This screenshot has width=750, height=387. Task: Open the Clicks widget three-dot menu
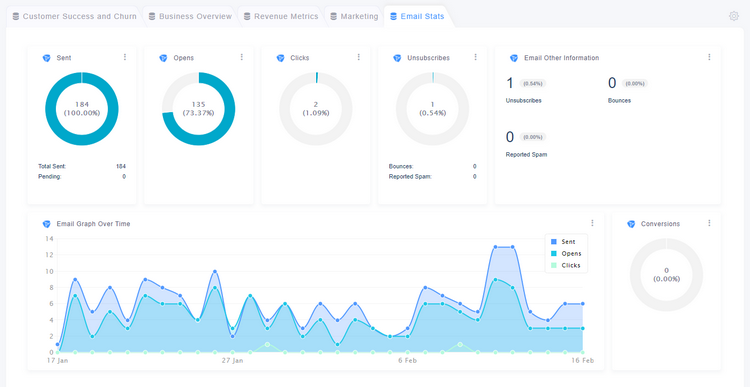359,57
